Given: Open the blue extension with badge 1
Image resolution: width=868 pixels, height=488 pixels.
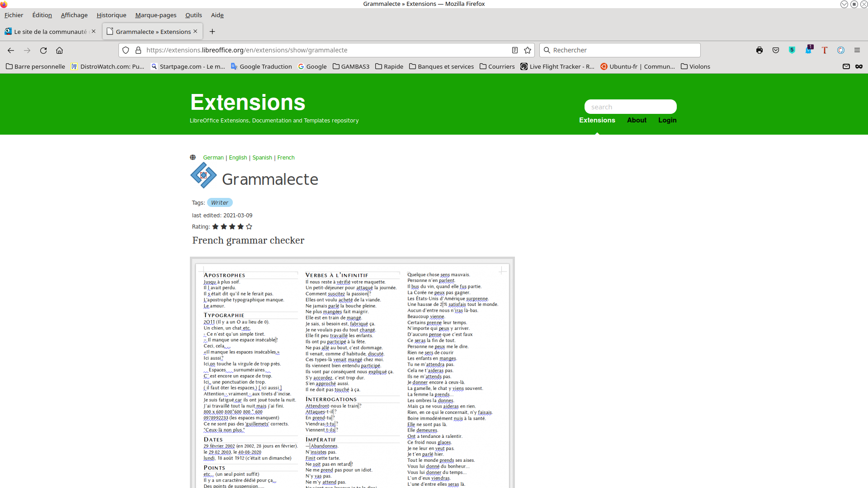Looking at the screenshot, I should point(808,50).
